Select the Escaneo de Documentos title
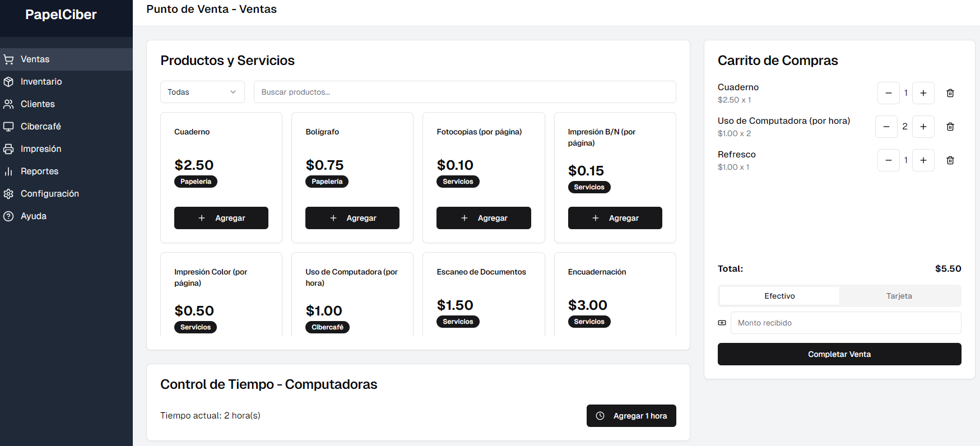 pos(481,272)
